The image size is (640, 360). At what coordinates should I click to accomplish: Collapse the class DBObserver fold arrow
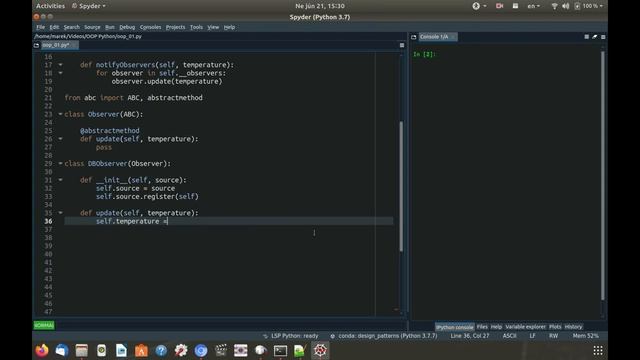60,163
